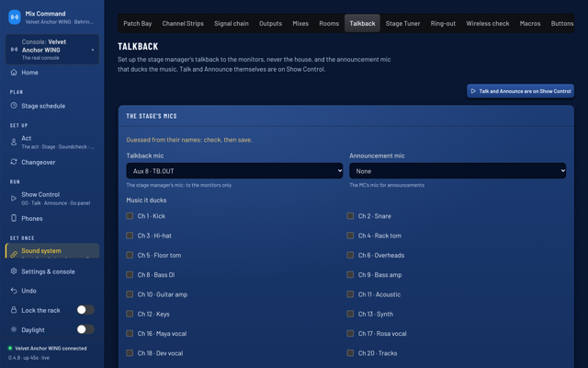
Task: Switch to the Ring-out tab
Action: 443,23
